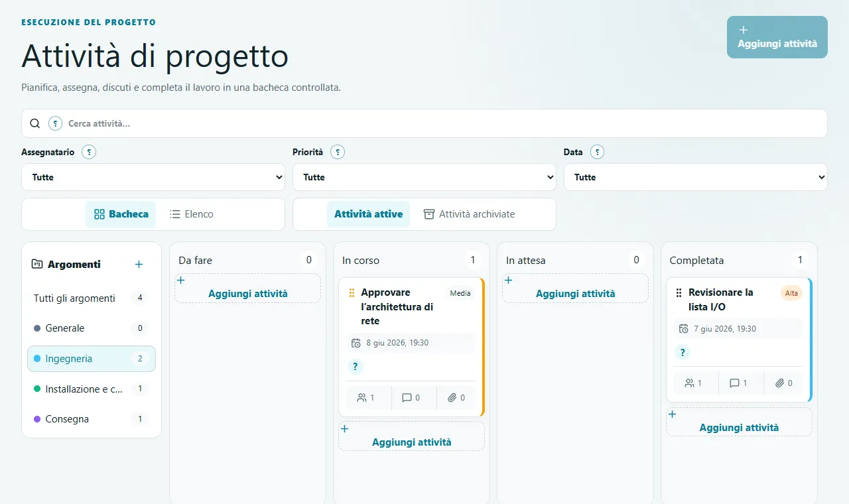Screen dimensions: 849x504
Task: Select the Consegna topic
Action: coord(92,419)
